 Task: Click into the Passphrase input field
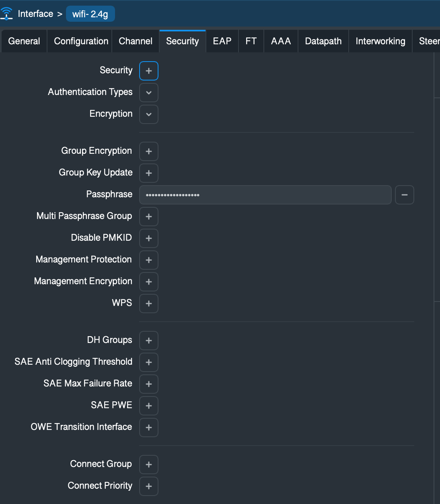[x=265, y=195]
